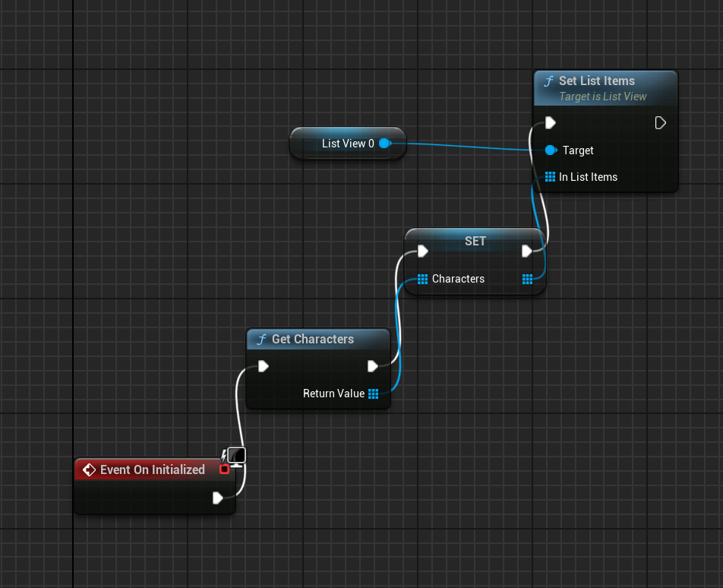Viewport: 723px width, 588px height.
Task: Click the Return Value array pin
Action: [373, 394]
